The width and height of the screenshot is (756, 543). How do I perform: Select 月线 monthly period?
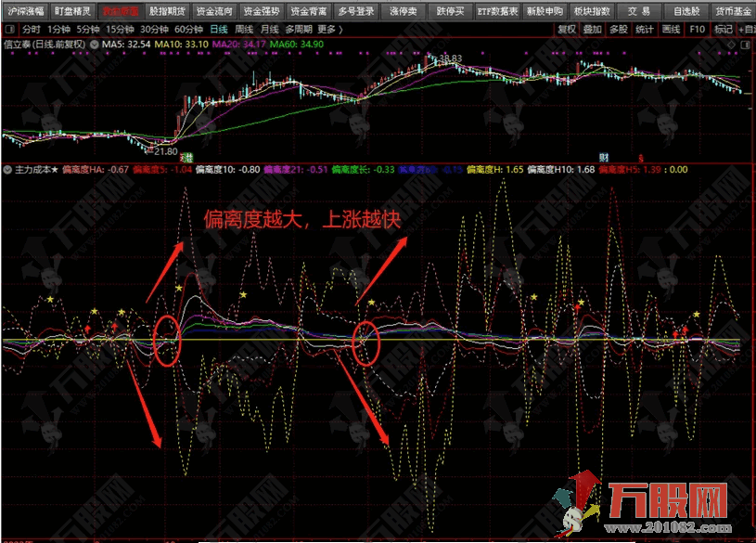pyautogui.click(x=270, y=30)
